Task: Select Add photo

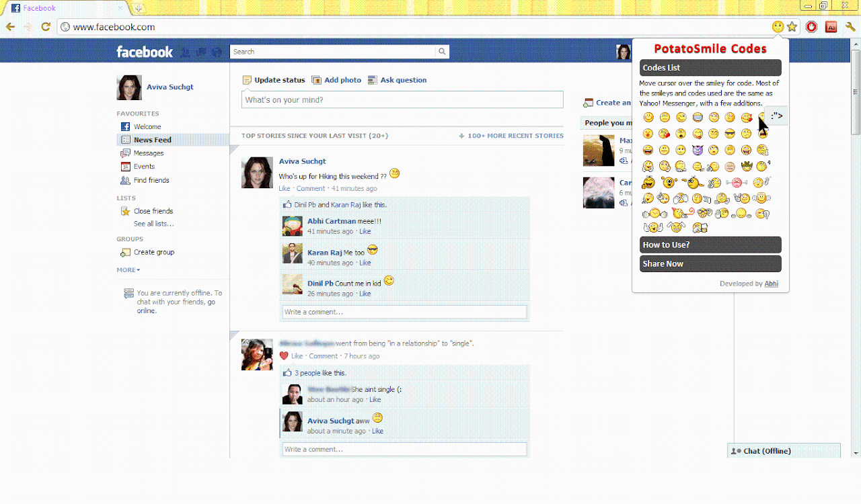Action: coord(336,80)
